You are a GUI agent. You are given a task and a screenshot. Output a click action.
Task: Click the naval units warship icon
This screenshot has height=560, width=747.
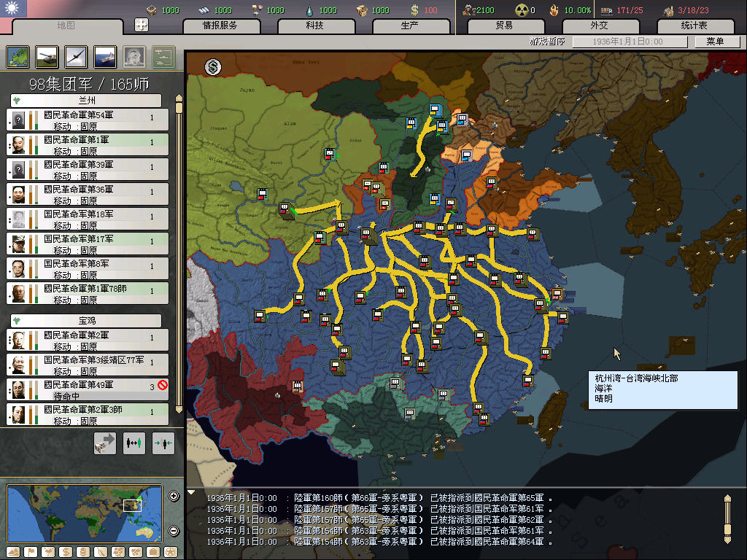point(105,56)
